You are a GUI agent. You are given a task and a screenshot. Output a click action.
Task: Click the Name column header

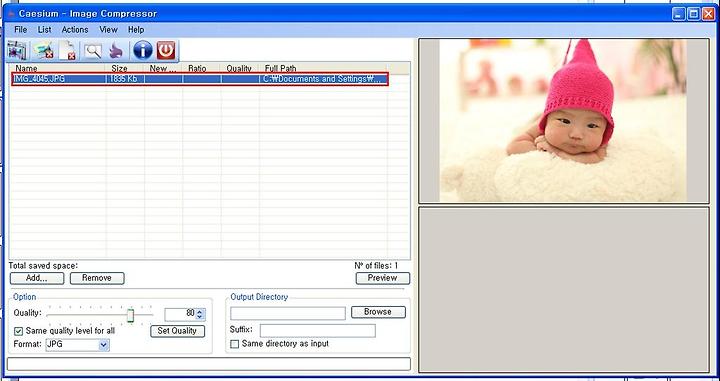58,68
